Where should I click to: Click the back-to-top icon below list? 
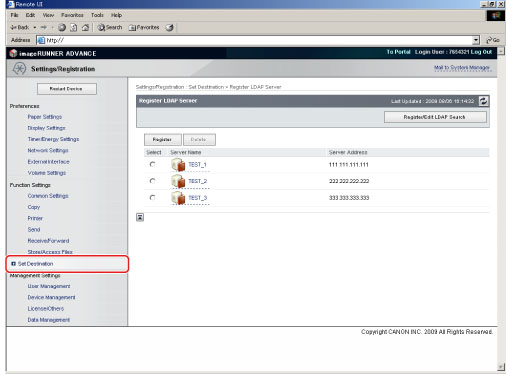[140, 217]
